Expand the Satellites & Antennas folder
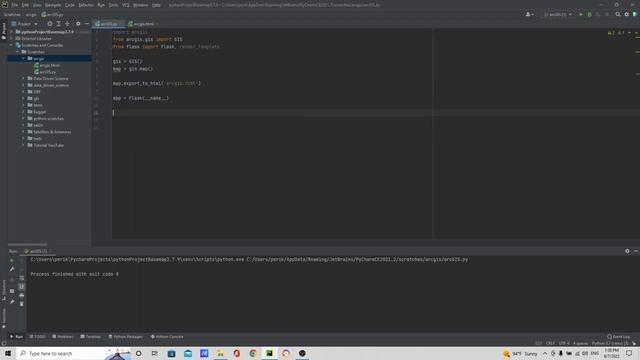This screenshot has height=360, width=640. tap(23, 132)
